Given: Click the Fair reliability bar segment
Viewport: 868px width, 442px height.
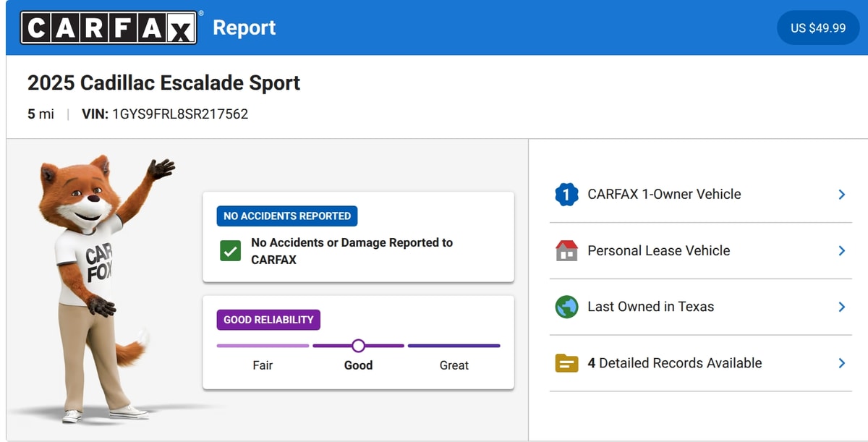Looking at the screenshot, I should pos(263,346).
